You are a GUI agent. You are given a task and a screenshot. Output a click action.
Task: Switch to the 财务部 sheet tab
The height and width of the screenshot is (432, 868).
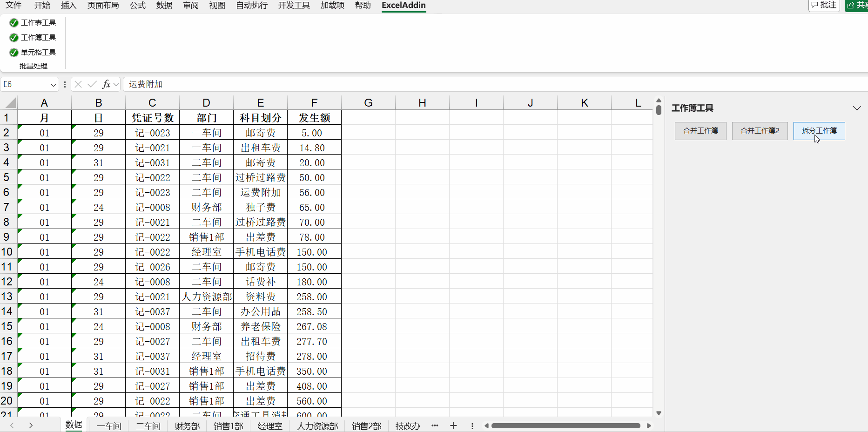tap(187, 426)
